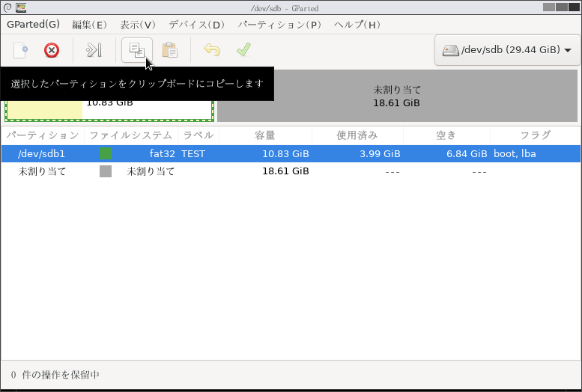The image size is (582, 392).
Task: Click the resize/move partition toolbar icon
Action: pos(94,50)
